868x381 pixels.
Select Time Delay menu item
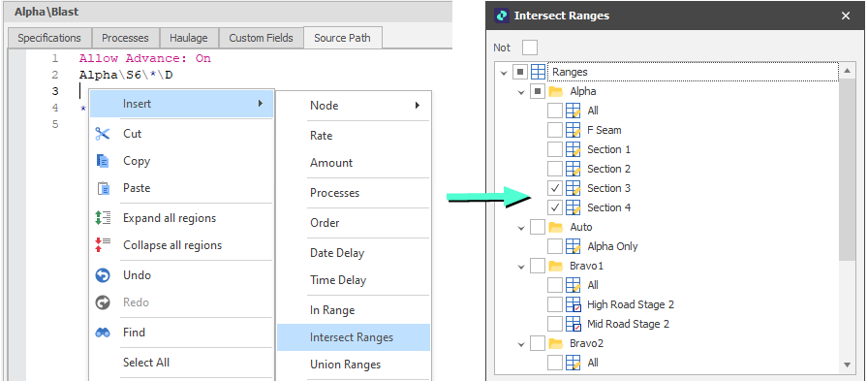pyautogui.click(x=354, y=280)
